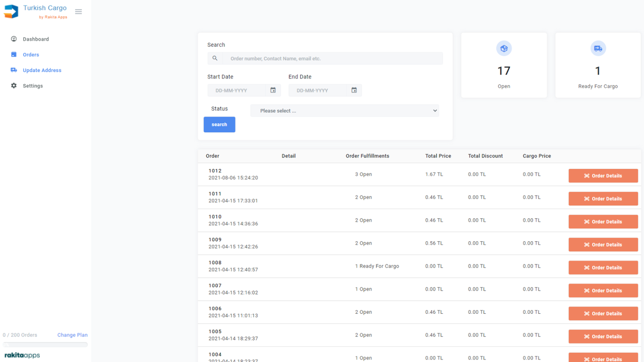
Task: Toggle the hamburger sidebar menu
Action: [x=78, y=12]
